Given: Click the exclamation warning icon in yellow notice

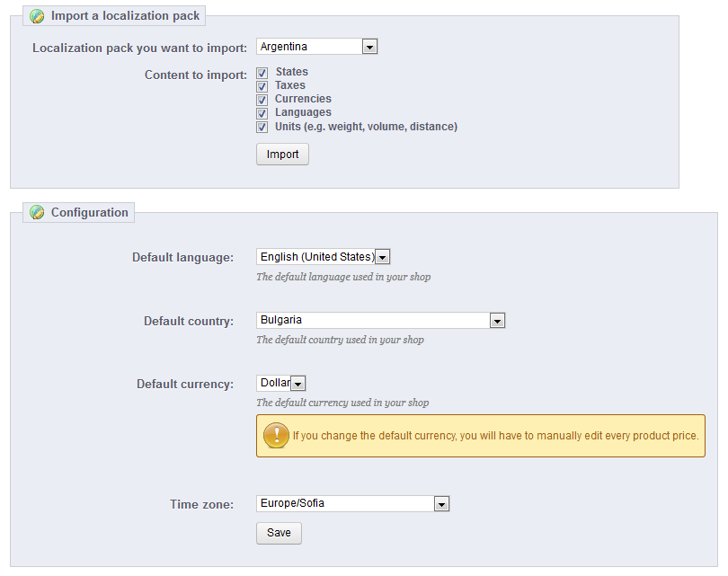Looking at the screenshot, I should 276,435.
